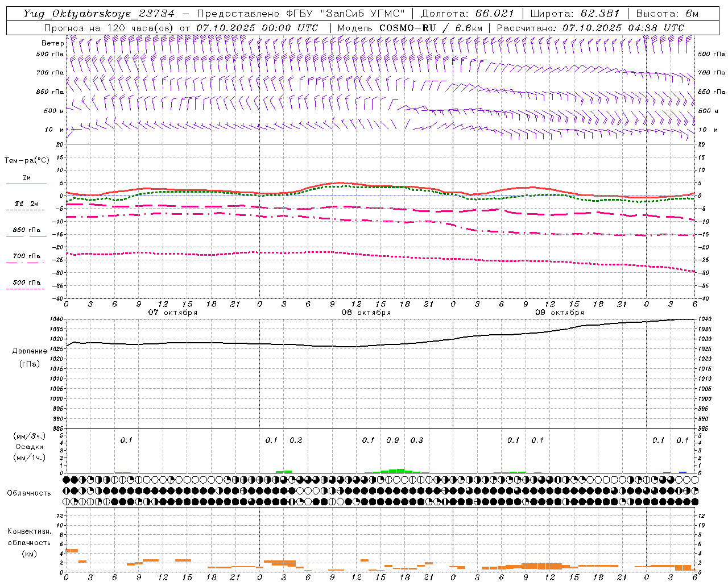Click the station name Yug_Oktyabrskoye_23734
Image resolution: width=728 pixels, height=582 pixels.
99,14
